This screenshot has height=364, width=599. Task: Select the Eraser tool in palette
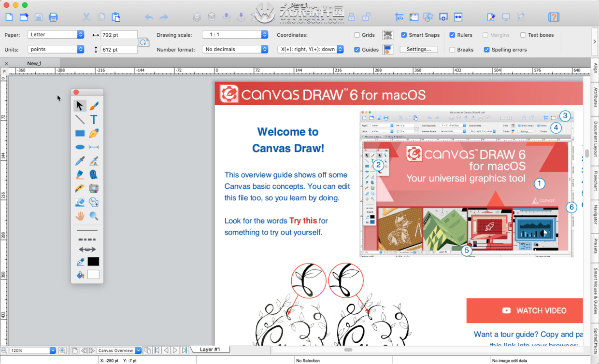80,202
